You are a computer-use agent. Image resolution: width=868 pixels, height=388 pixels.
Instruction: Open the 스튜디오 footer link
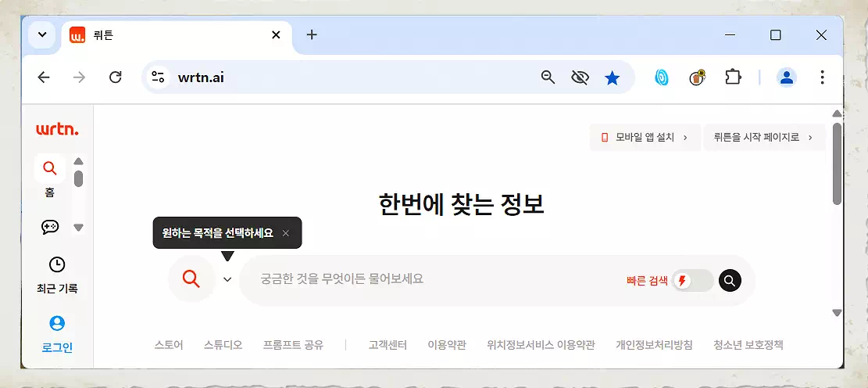tap(223, 345)
